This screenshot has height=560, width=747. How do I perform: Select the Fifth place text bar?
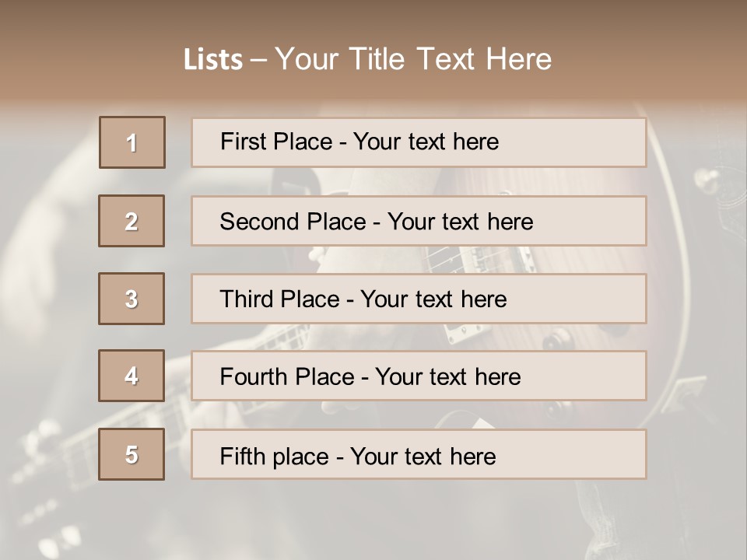click(x=419, y=454)
